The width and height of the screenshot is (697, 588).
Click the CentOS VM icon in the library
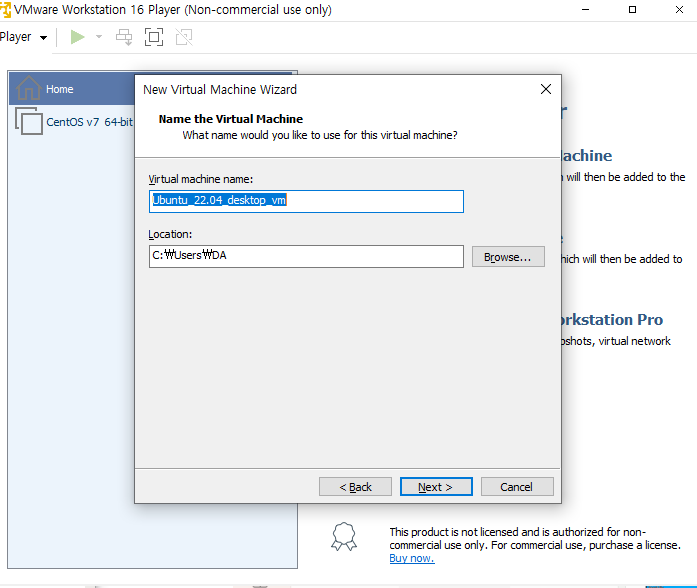click(x=29, y=121)
